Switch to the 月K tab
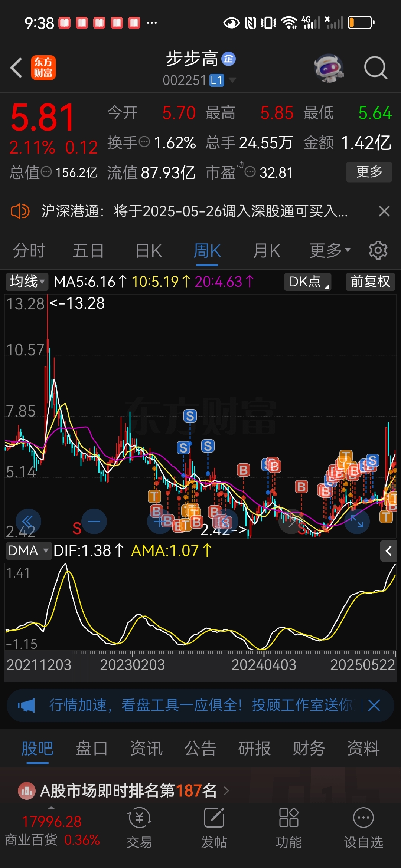 coord(266,251)
